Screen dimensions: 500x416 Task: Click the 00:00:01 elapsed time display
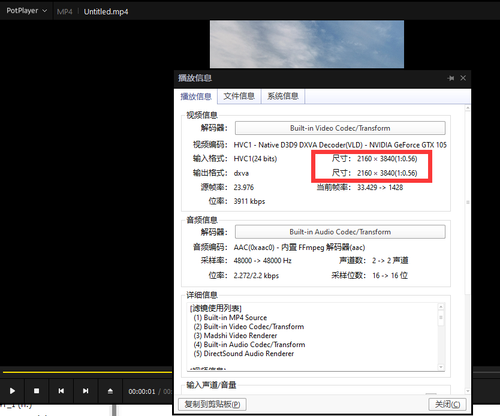point(142,391)
